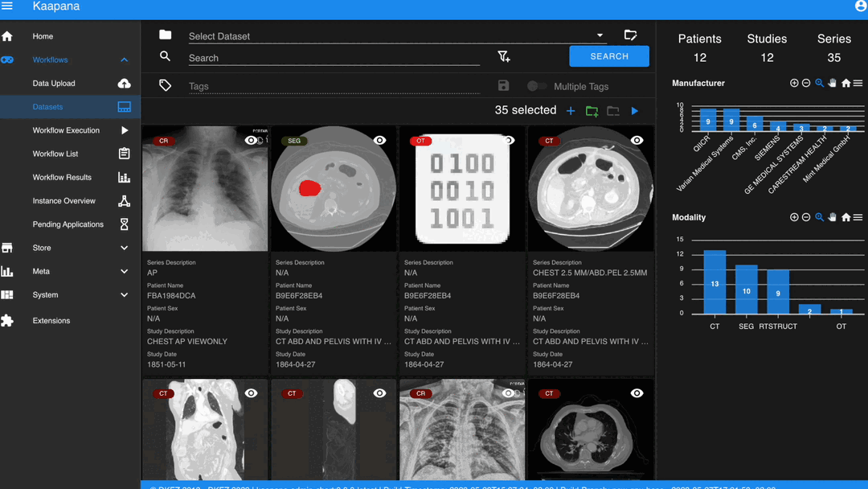Screen dimensions: 868x489
Task: Open the CR chest X-ray AP thumbnail
Action: click(x=205, y=188)
